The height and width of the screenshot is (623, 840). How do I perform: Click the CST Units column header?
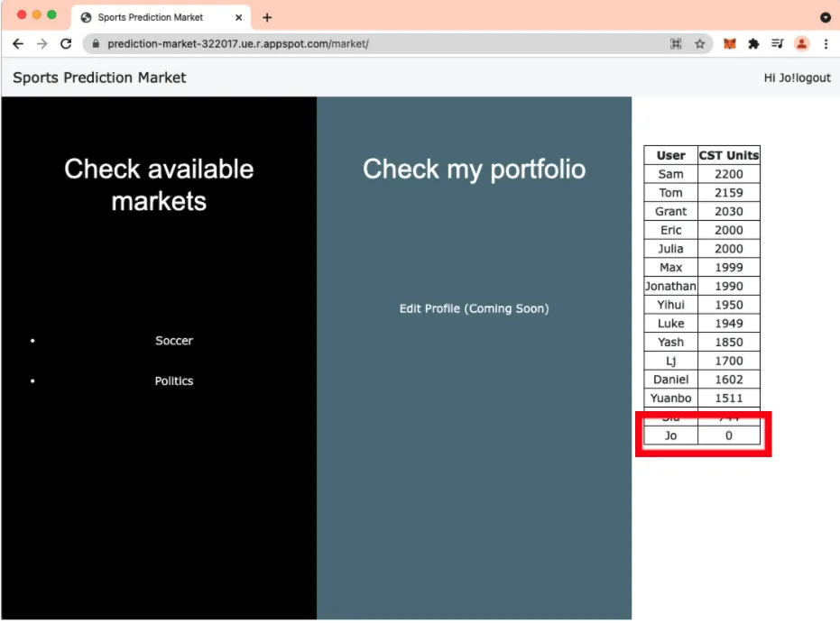coord(729,155)
